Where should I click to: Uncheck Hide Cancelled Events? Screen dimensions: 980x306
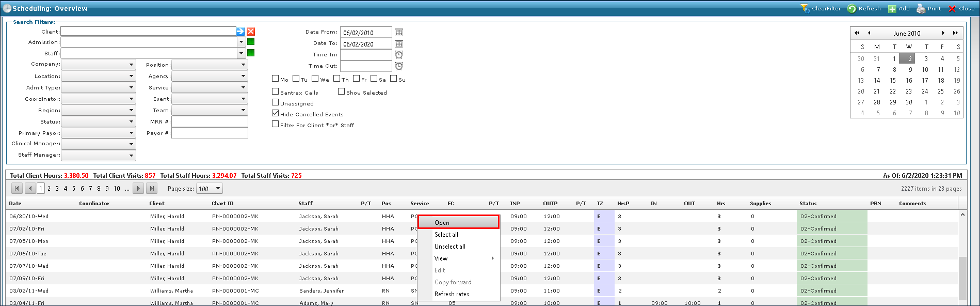tap(276, 113)
